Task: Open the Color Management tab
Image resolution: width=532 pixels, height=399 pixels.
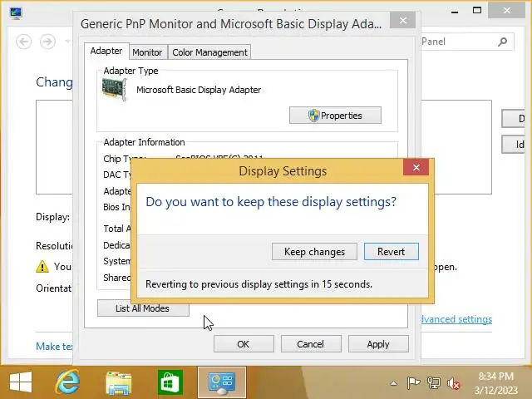Action: [x=209, y=52]
